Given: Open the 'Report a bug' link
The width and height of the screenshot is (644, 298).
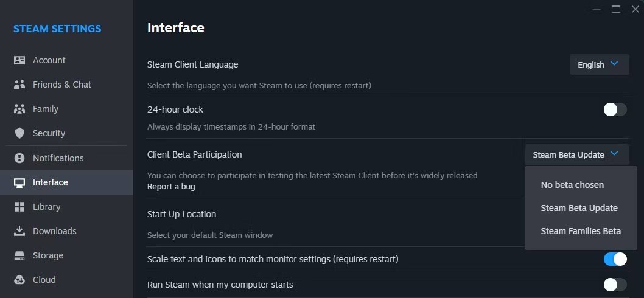Looking at the screenshot, I should (171, 187).
